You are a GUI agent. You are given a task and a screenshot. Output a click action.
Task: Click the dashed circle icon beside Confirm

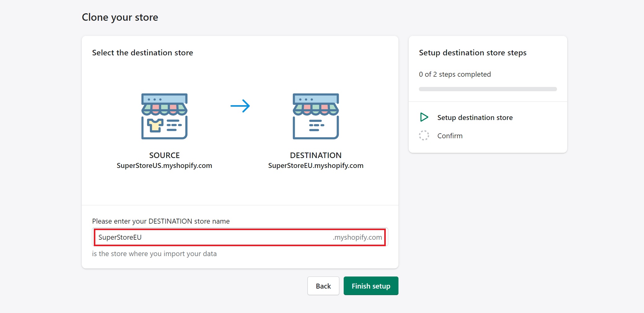424,135
